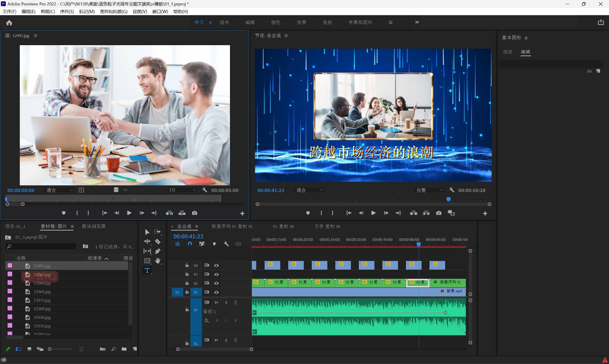Click the timeline playhead marker on the time ruler
This screenshot has width=609, height=364.
(418, 244)
